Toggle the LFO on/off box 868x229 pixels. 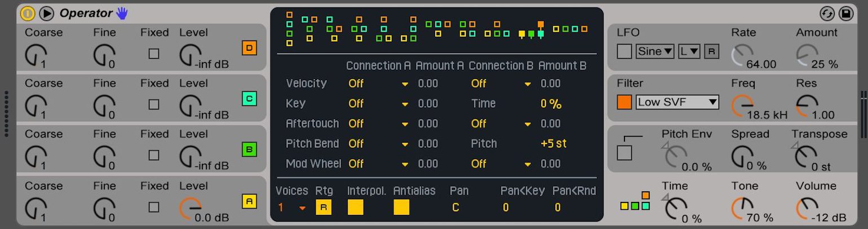click(625, 51)
